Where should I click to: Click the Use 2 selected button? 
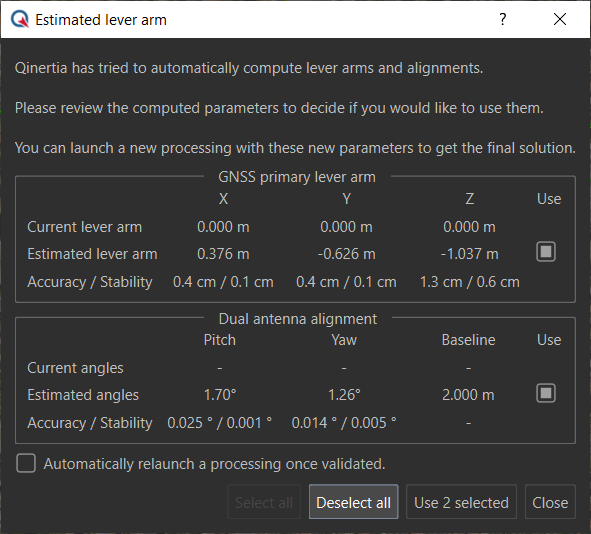point(461,502)
